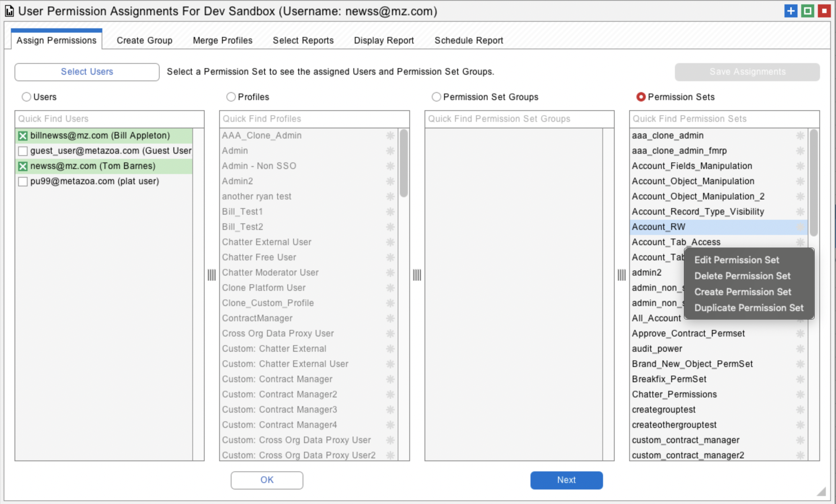The width and height of the screenshot is (836, 504).
Task: Click the Profiles list scrollbar thumb
Action: (x=403, y=163)
